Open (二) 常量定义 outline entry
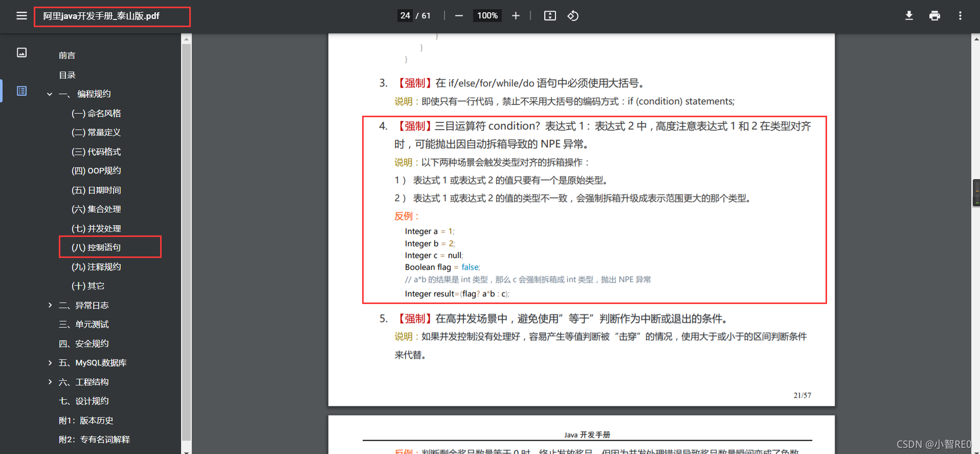 96,132
